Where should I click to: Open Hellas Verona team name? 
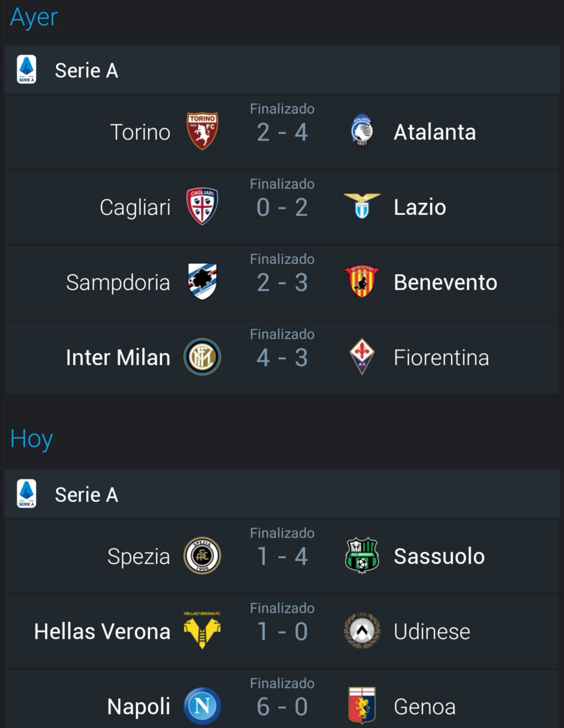pyautogui.click(x=102, y=631)
